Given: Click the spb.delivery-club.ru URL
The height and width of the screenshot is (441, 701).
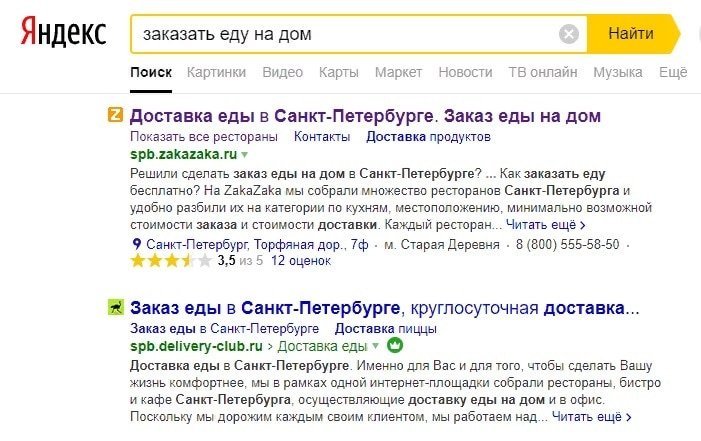Looking at the screenshot, I should coord(196,346).
